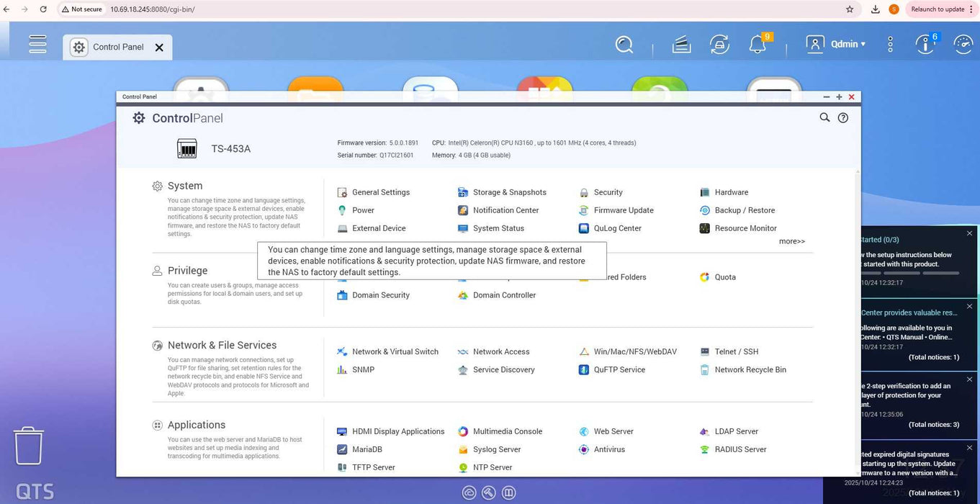Screen dimensions: 980x504
Task: Dismiss the 2-step verification notification
Action: click(x=969, y=378)
